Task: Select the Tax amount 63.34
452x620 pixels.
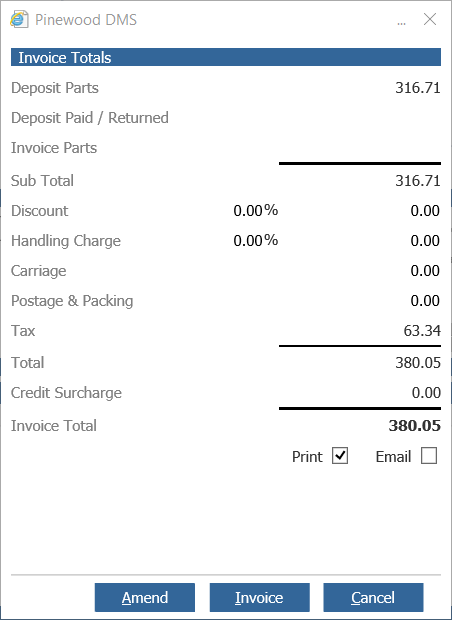Action: click(x=422, y=331)
